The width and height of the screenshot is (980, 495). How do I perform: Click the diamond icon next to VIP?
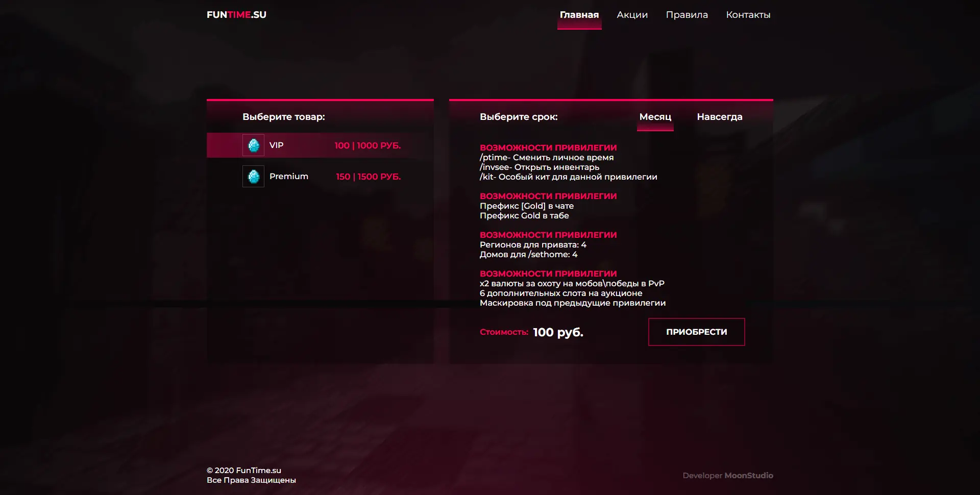point(253,145)
